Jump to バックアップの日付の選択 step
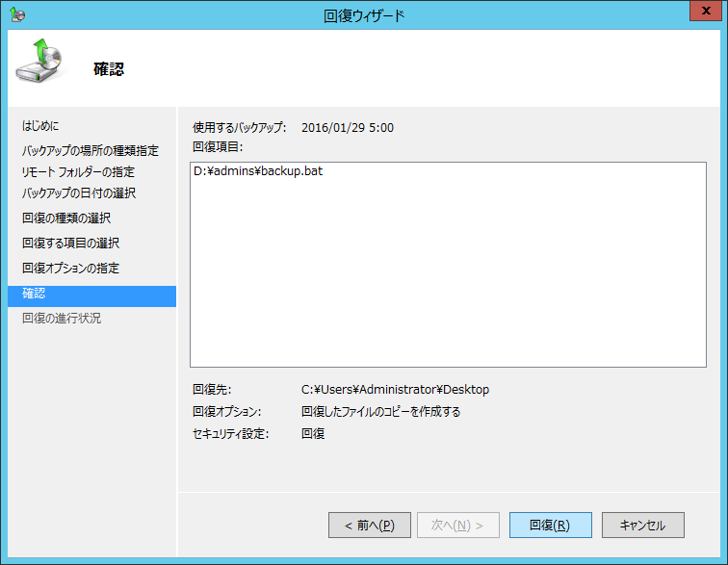This screenshot has width=728, height=565. click(79, 193)
